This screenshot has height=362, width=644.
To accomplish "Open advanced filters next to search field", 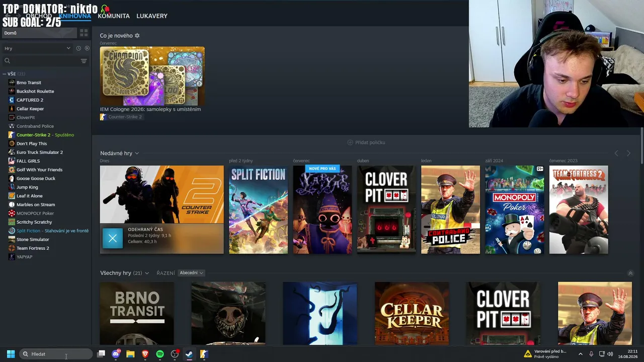I will tap(84, 61).
